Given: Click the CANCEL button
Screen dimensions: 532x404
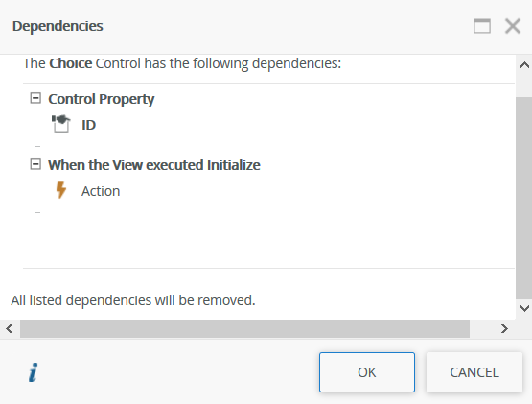Looking at the screenshot, I should click(474, 372).
